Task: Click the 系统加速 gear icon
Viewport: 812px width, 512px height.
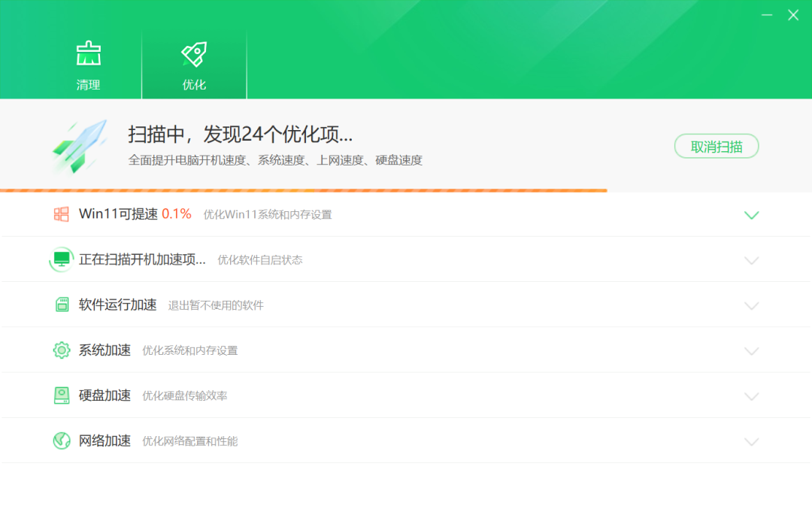Action: 60,350
